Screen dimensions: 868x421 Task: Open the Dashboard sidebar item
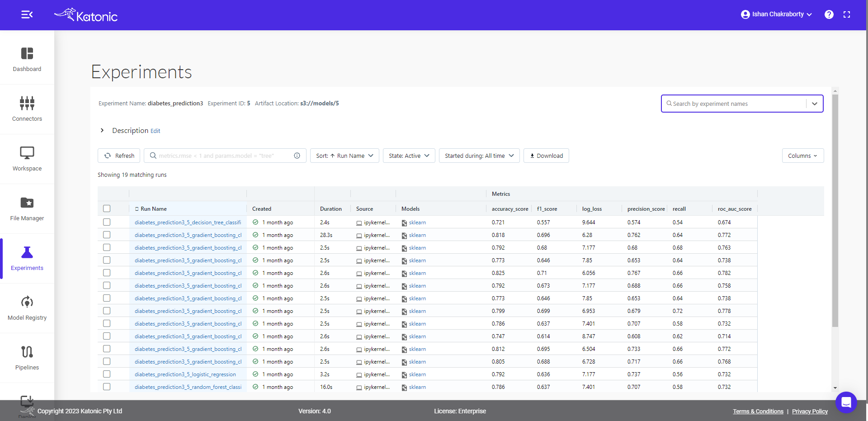[x=27, y=59]
